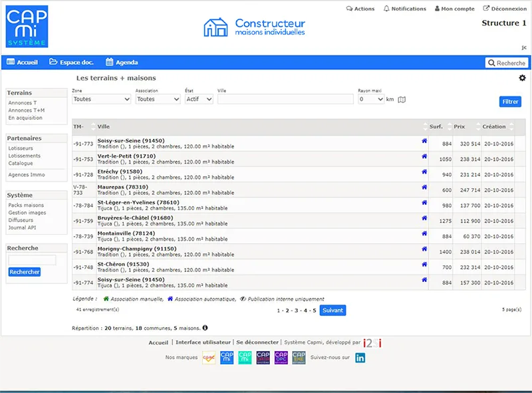
Task: Click Se déconnecter footer link
Action: click(257, 342)
